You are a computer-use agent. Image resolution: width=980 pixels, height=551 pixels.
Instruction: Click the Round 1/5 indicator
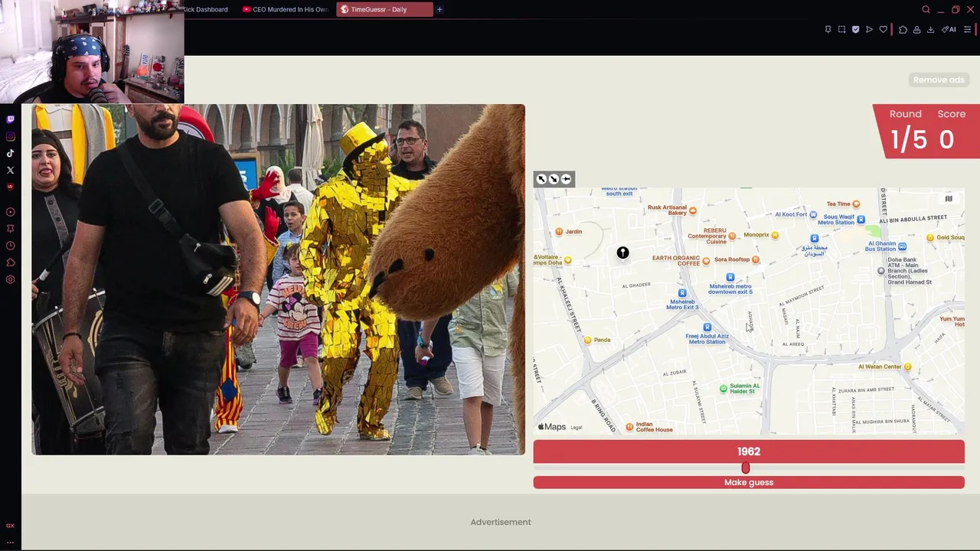(x=907, y=132)
